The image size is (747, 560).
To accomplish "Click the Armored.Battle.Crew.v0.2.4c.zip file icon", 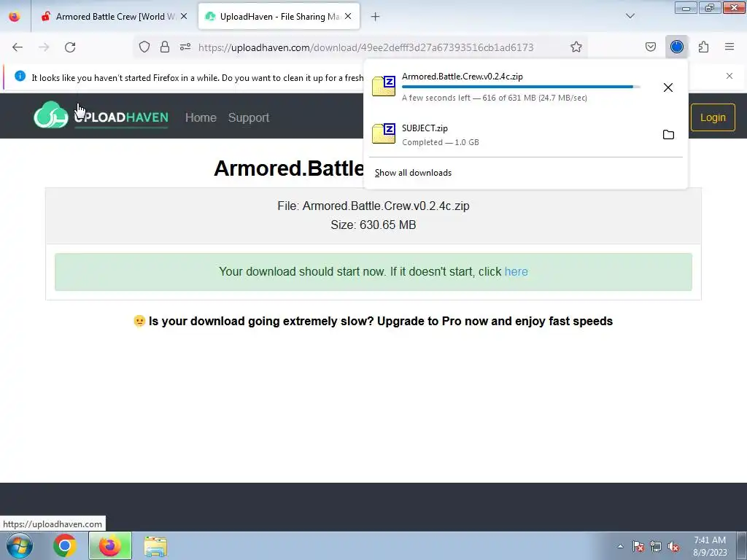I will pos(384,86).
